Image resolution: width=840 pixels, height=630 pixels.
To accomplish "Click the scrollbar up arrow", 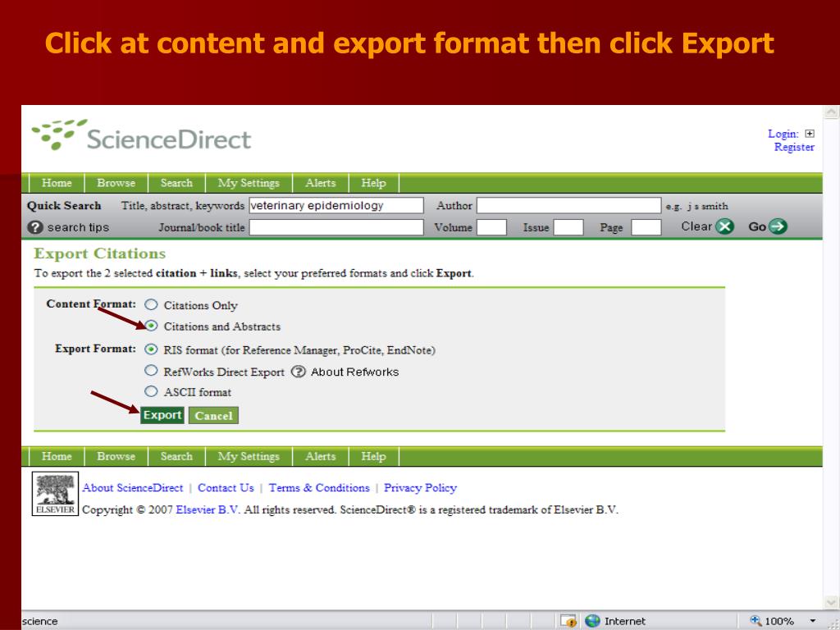I will pyautogui.click(x=832, y=112).
